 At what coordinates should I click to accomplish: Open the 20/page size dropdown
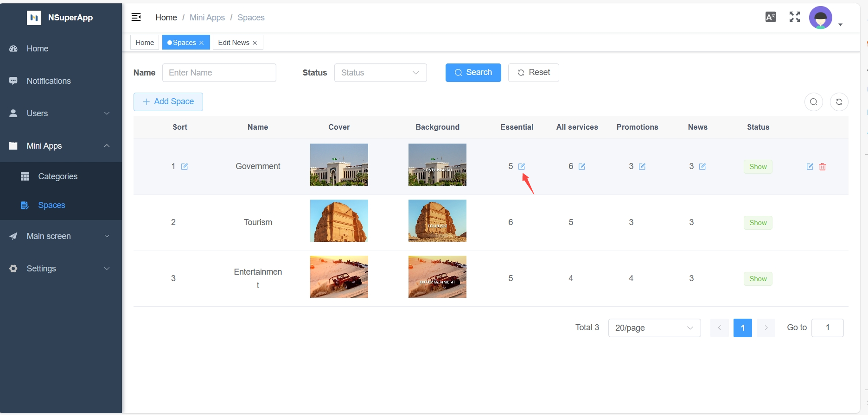(654, 328)
